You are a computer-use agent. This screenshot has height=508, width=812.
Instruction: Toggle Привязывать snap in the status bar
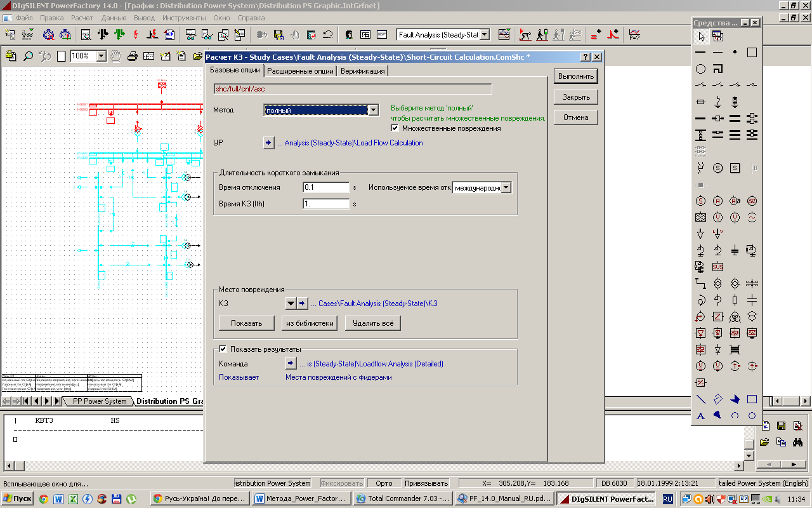[426, 483]
